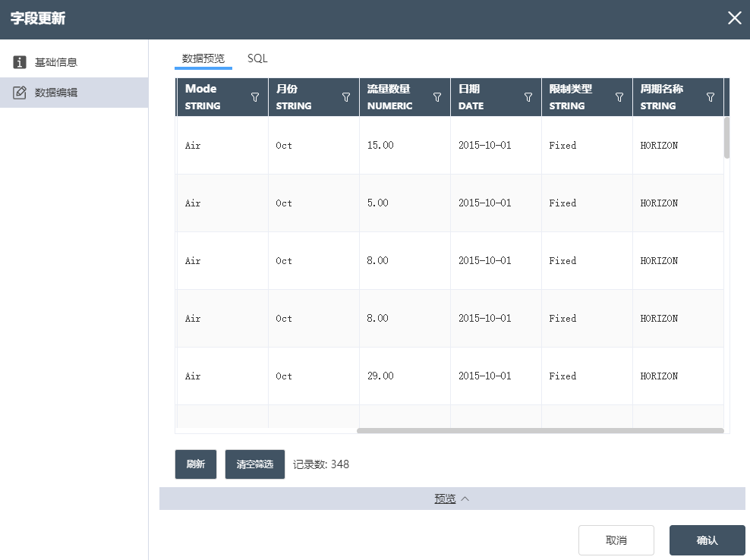The width and height of the screenshot is (750, 560).
Task: Click filter icon on 流量数量 column
Action: pyautogui.click(x=437, y=97)
